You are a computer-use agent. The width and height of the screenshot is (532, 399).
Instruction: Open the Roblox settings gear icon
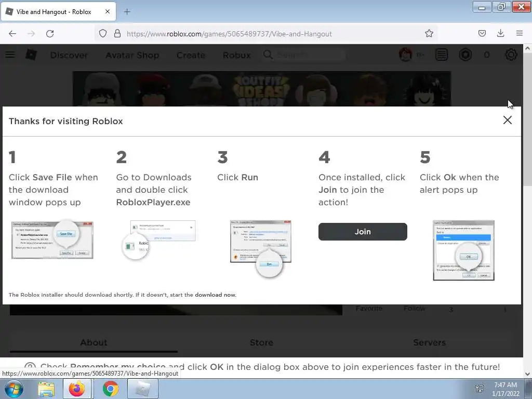(511, 55)
